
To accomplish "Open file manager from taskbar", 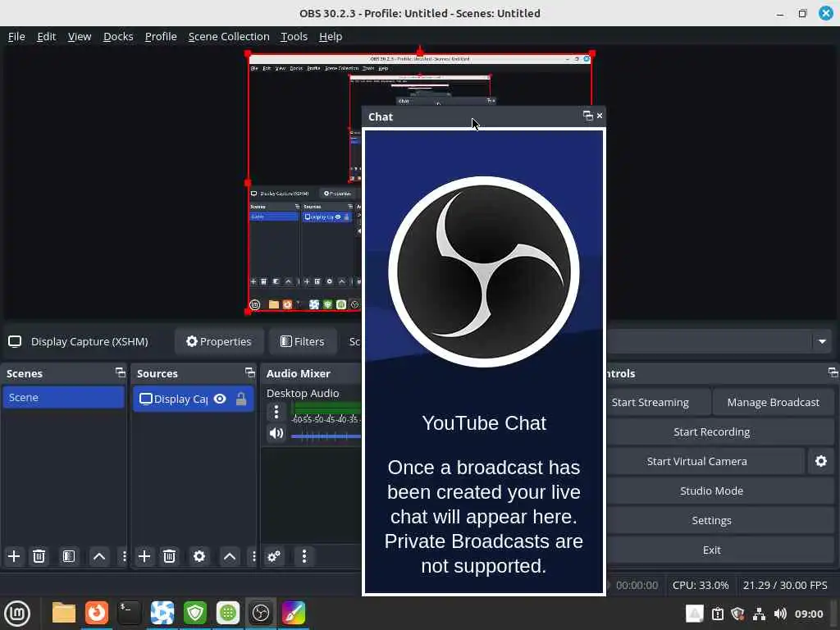I will [63, 614].
